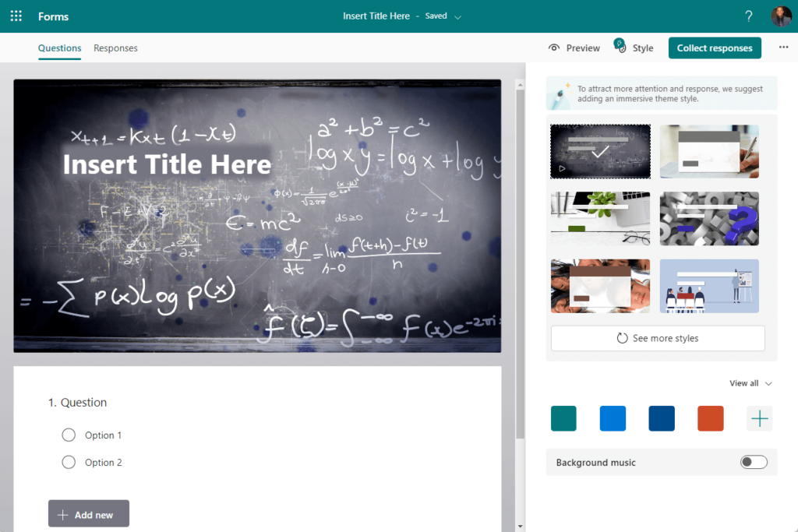Click the Option 1 label text
The image size is (798, 532).
tap(104, 435)
